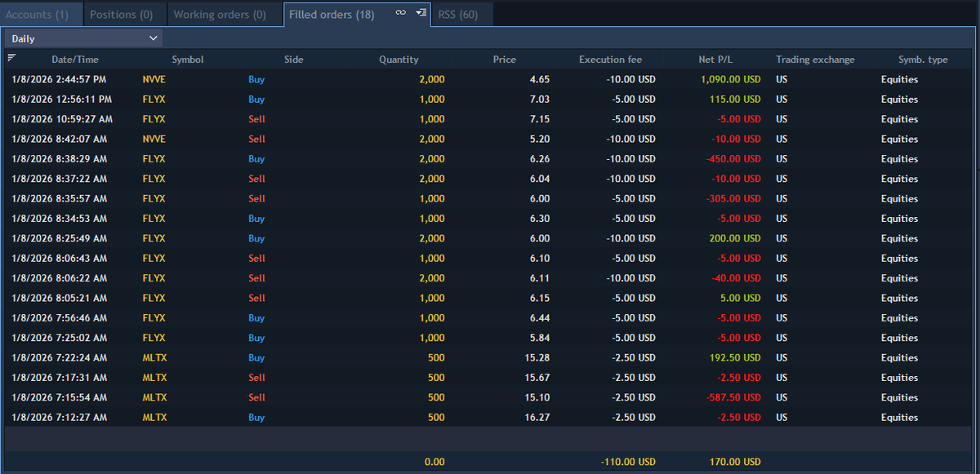Viewport: 980px width, 474px height.
Task: Select the 1/8/2026 7:25:02 AM timestamp
Action: coord(60,338)
